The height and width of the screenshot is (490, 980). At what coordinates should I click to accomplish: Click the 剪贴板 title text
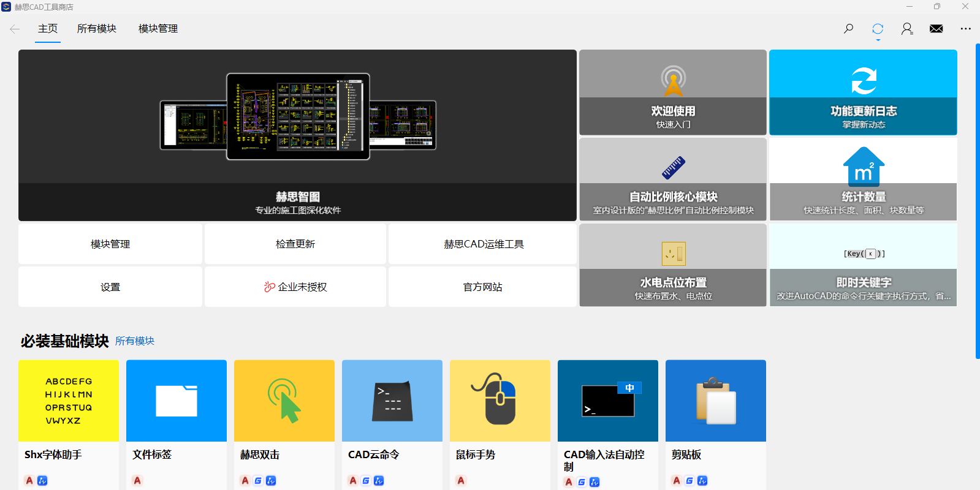coord(686,454)
